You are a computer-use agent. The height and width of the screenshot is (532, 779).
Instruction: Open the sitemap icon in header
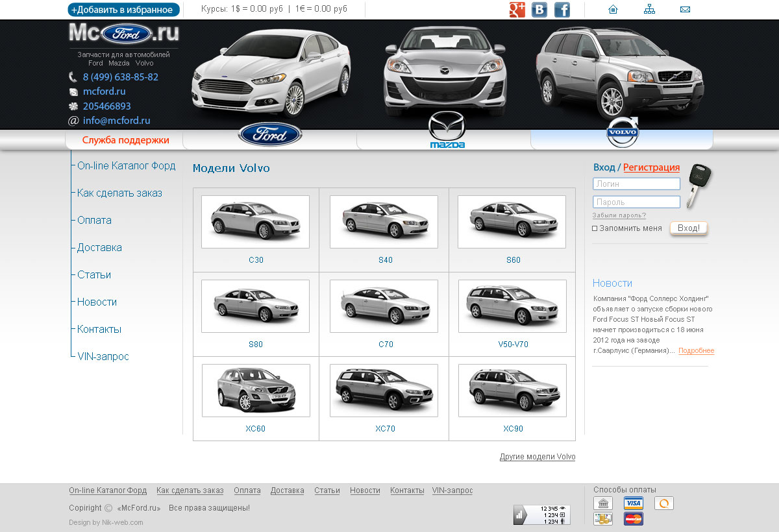pos(649,9)
